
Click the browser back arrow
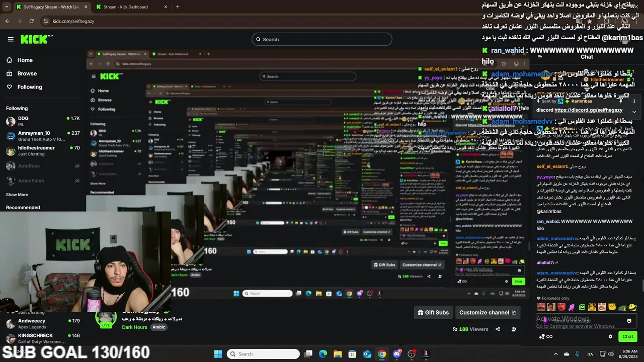[x=7, y=21]
